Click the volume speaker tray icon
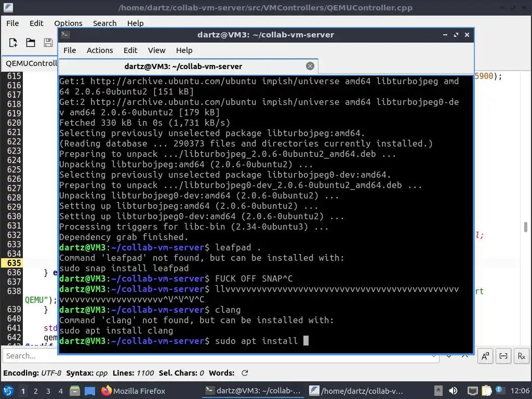The image size is (532, 399). 453,391
